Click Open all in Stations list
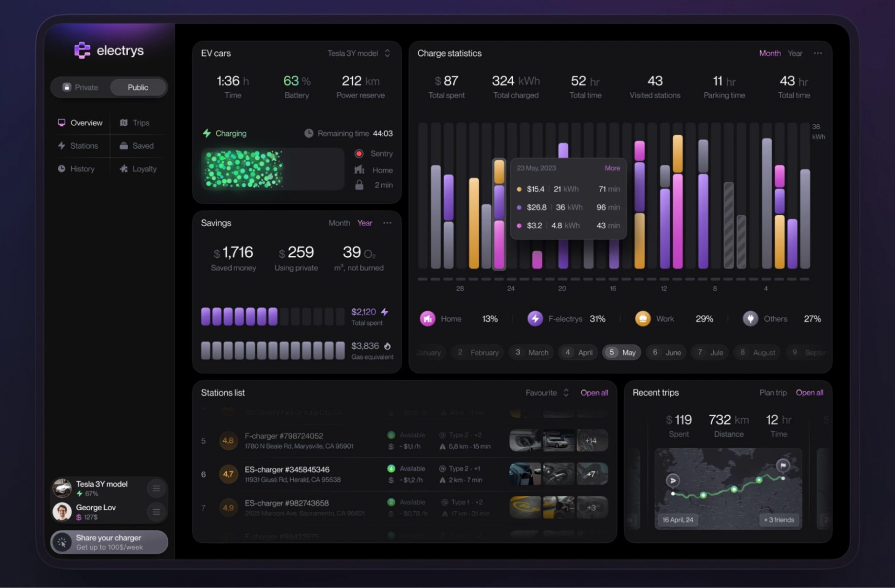This screenshot has height=588, width=895. [594, 393]
